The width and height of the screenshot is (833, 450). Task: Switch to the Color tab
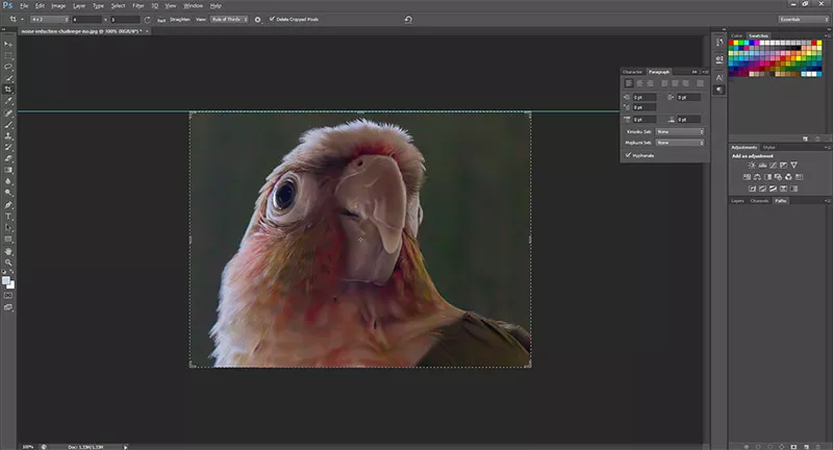click(737, 36)
